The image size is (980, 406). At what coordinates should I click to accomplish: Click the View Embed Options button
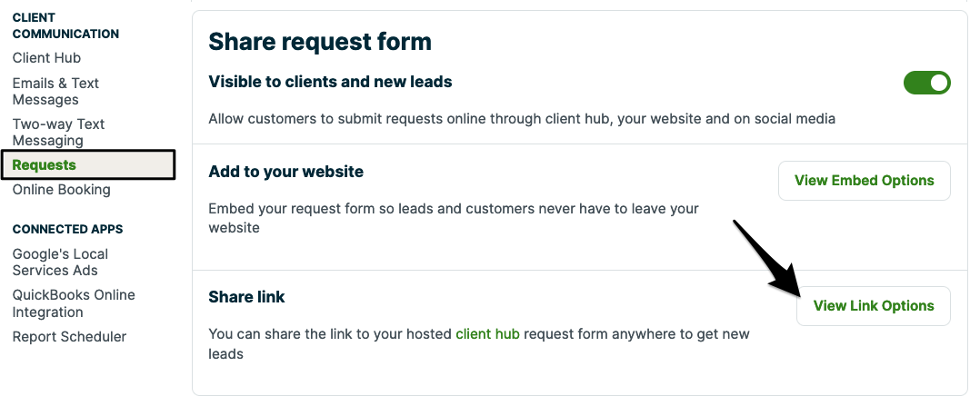point(864,181)
